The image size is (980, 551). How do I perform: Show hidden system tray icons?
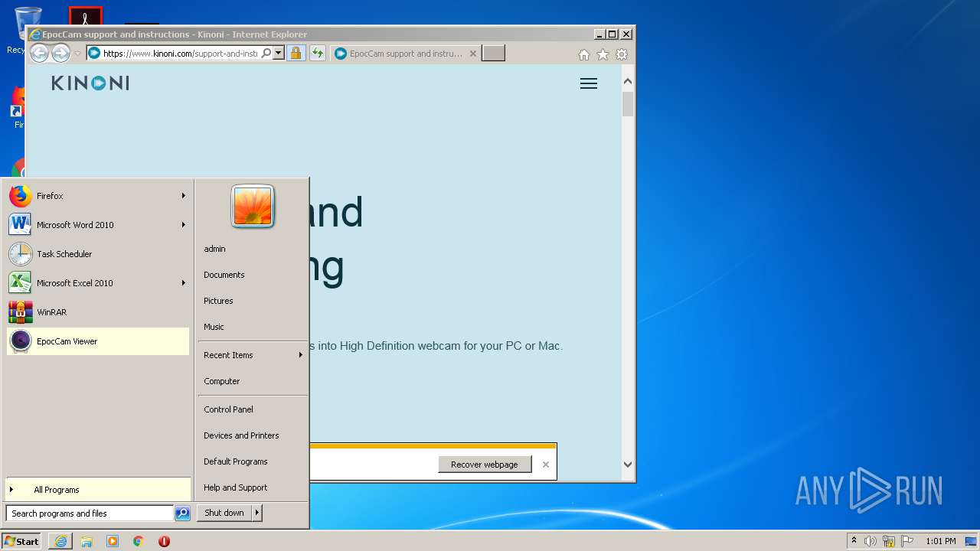tap(854, 541)
